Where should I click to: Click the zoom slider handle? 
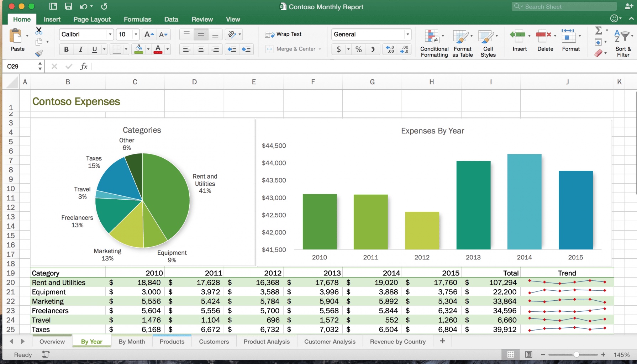576,355
